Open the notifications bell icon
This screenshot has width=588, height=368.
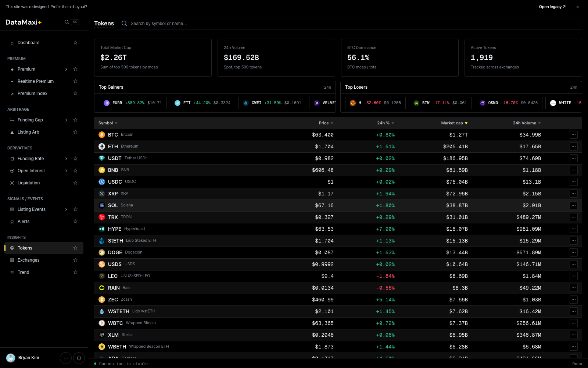coord(79,358)
